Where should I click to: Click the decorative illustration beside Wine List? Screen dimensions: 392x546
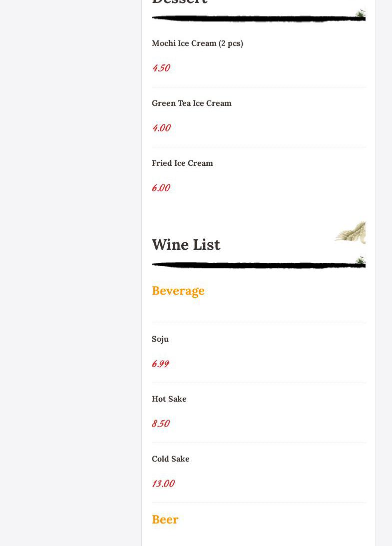click(x=351, y=233)
